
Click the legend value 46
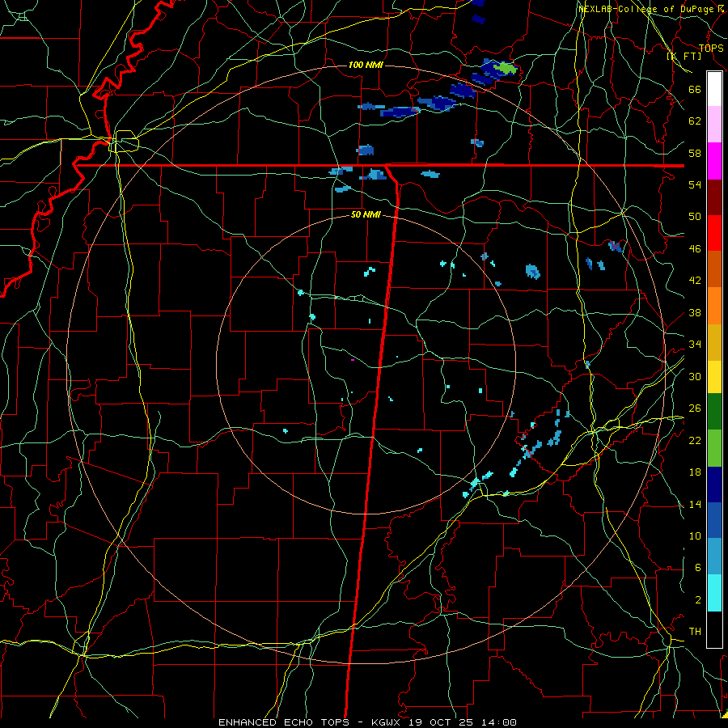click(x=695, y=249)
